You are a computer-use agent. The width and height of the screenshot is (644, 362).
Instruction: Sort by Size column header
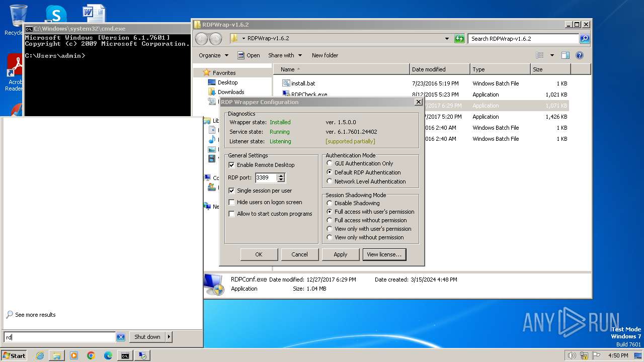click(550, 69)
